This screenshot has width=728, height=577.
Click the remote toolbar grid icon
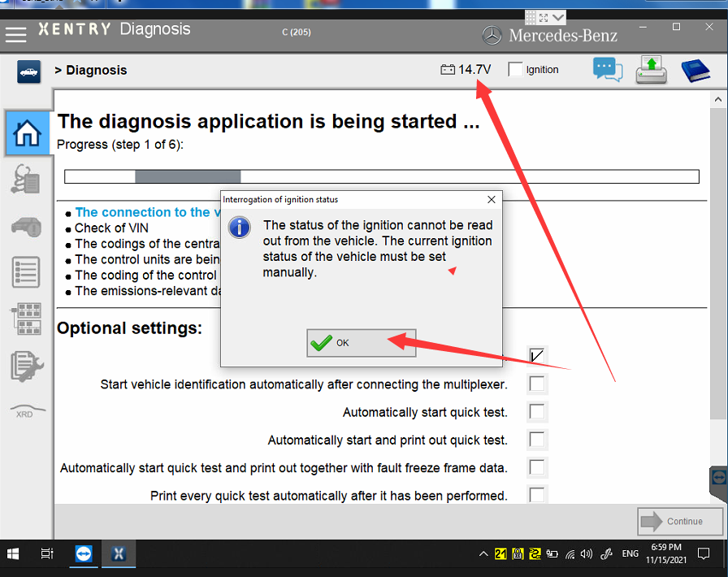(531, 18)
